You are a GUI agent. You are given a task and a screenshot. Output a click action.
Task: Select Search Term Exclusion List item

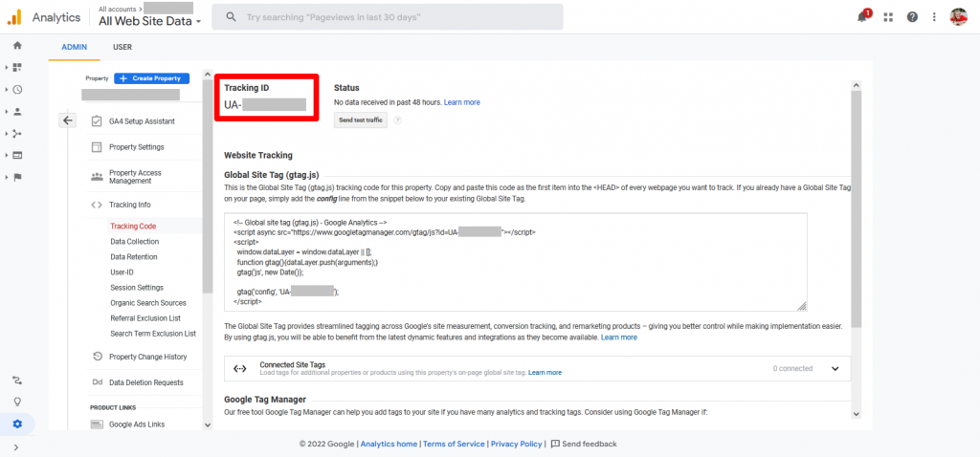click(x=153, y=334)
